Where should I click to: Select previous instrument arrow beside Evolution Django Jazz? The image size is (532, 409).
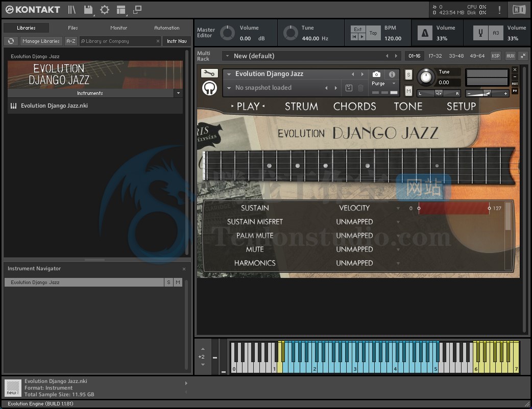point(353,74)
